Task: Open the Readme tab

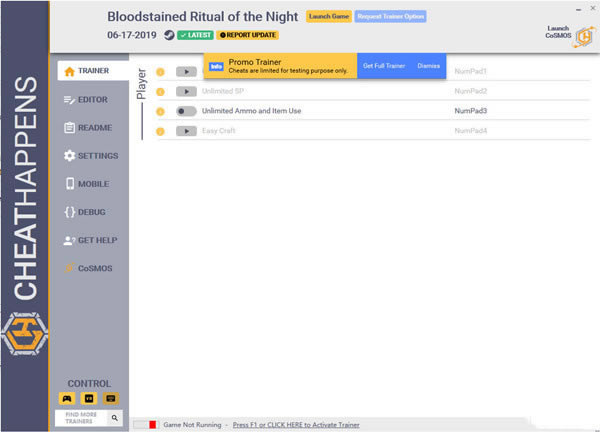Action: coord(93,128)
